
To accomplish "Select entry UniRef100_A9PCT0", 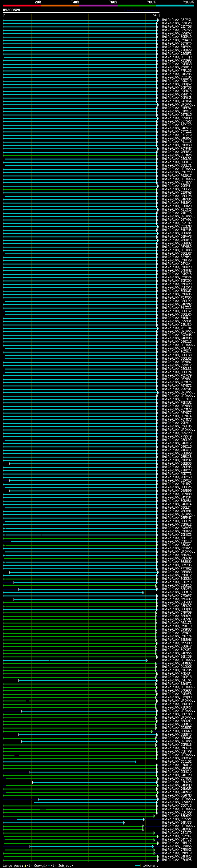I will tap(176, 94).
